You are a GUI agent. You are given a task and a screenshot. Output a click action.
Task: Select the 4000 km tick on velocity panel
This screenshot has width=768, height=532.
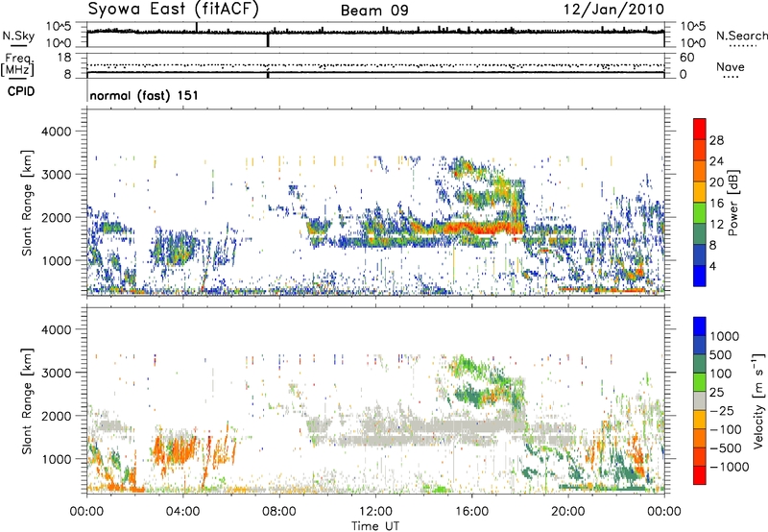tap(56, 329)
